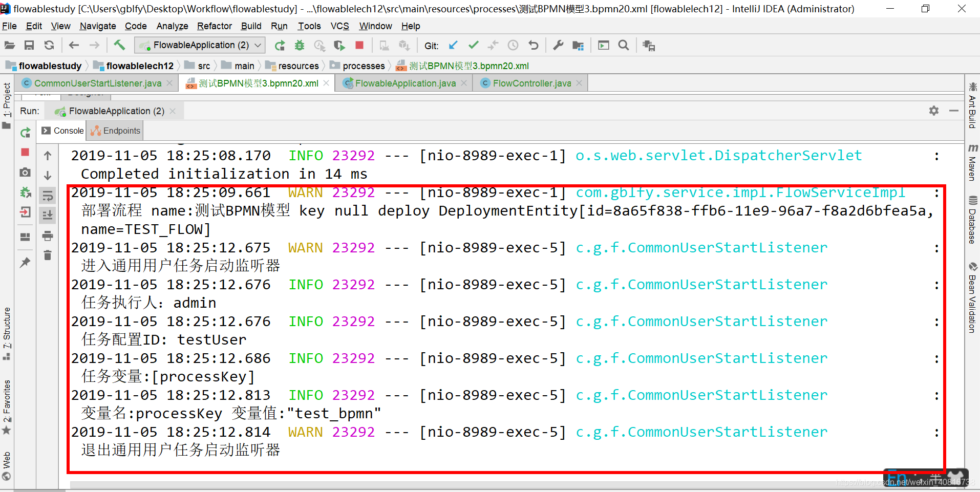This screenshot has height=492, width=980.
Task: Open the Run panel settings gear menu
Action: click(934, 111)
